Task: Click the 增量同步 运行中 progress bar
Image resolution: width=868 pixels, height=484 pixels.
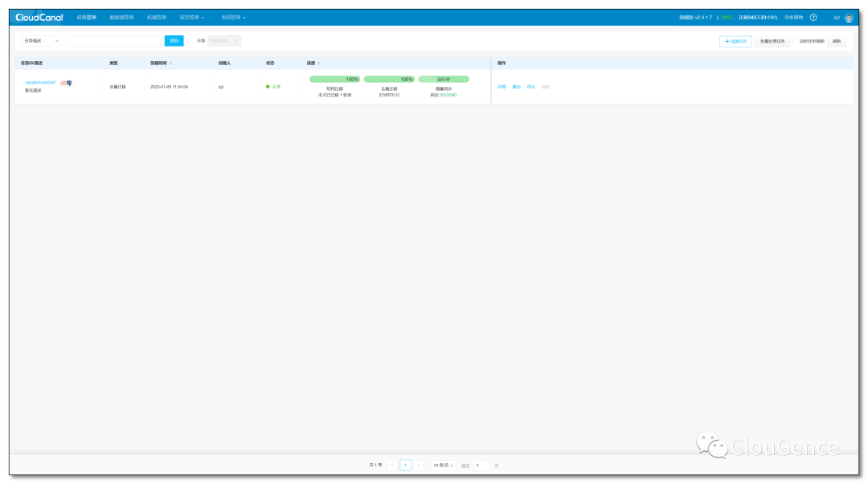Action: [444, 79]
